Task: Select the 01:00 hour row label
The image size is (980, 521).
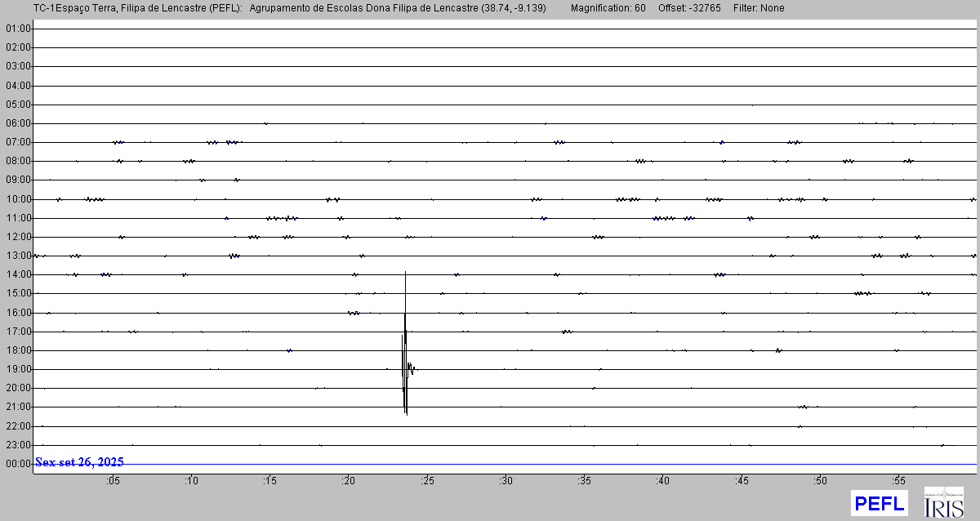Action: (17, 29)
